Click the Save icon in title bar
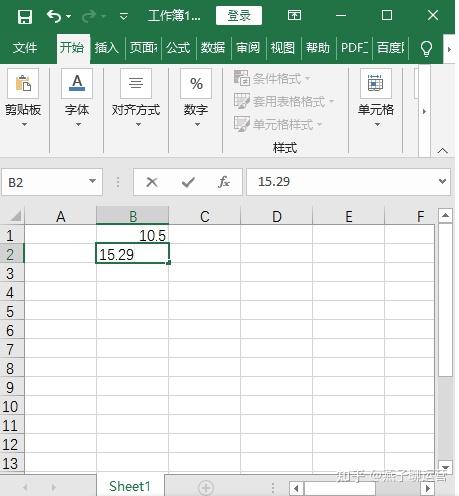 tap(25, 16)
